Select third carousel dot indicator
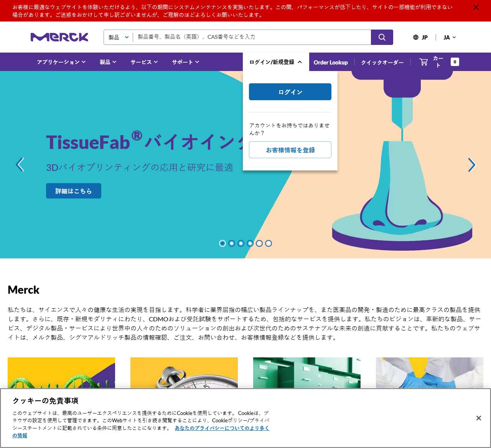Screen dimensions: 491x448 tap(241, 243)
